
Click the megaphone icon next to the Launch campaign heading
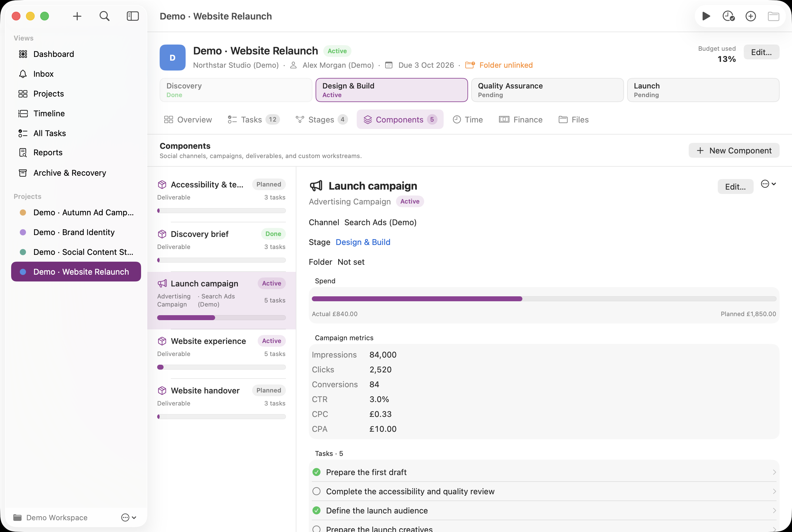pos(316,186)
